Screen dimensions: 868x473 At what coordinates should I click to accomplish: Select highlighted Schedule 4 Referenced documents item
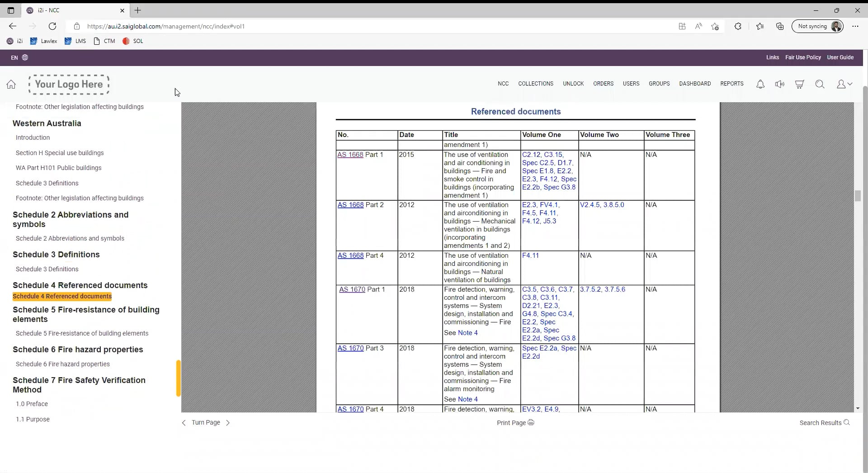(62, 296)
